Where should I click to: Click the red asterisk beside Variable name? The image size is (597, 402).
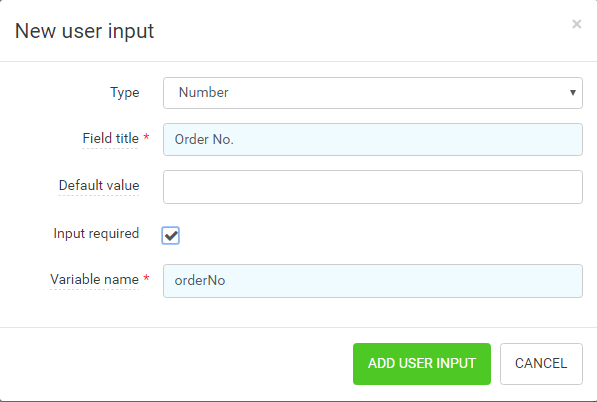(146, 278)
